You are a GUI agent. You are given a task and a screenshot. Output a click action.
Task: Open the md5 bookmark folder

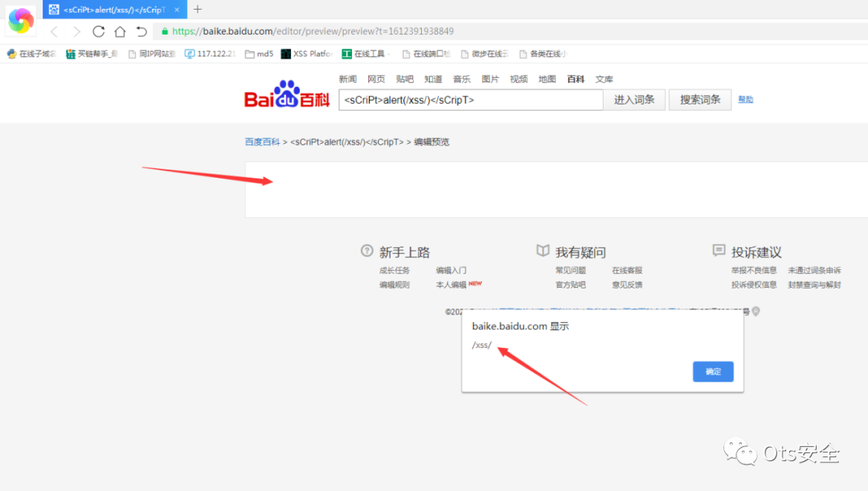coord(259,54)
